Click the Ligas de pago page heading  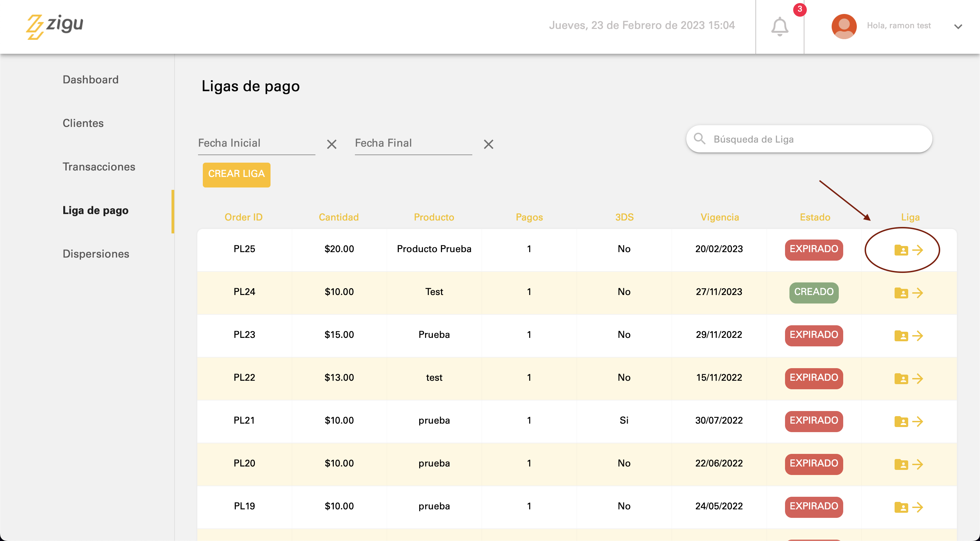[251, 86]
